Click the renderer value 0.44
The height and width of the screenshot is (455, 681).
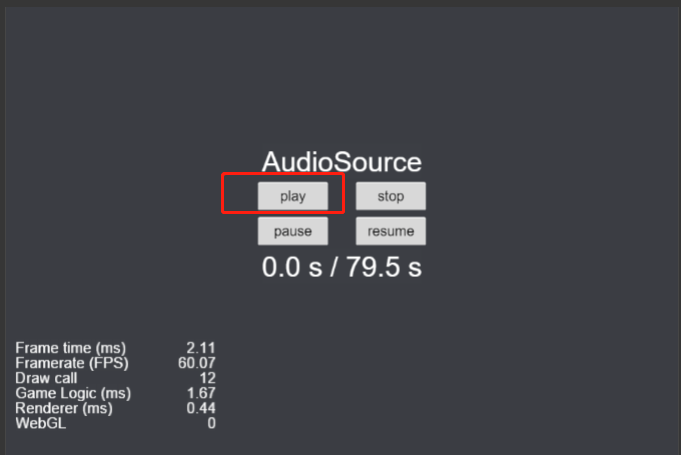[x=201, y=408]
